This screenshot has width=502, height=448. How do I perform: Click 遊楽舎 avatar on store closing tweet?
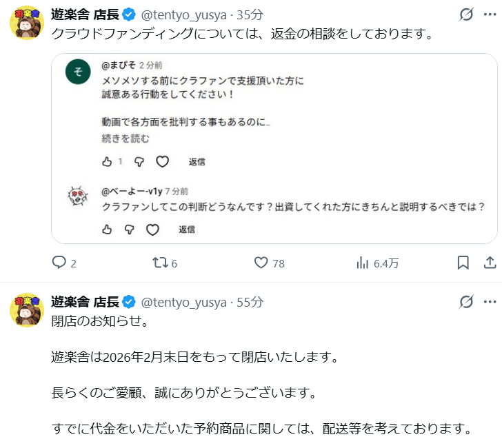(x=27, y=309)
